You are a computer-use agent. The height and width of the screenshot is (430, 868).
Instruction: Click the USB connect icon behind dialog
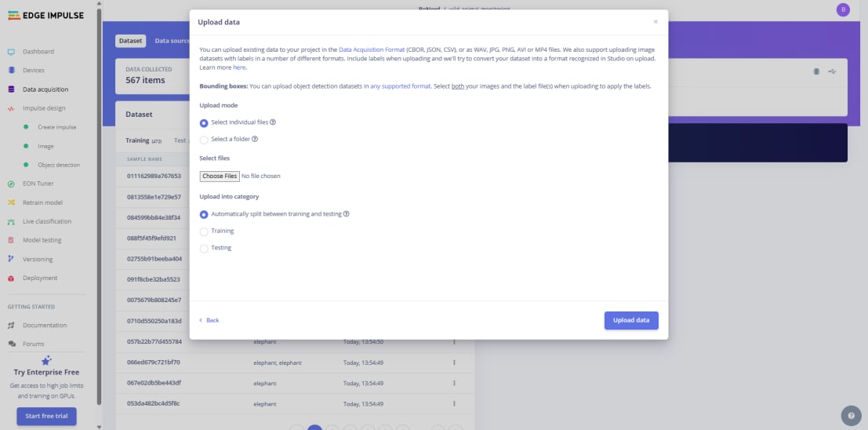[x=832, y=71]
